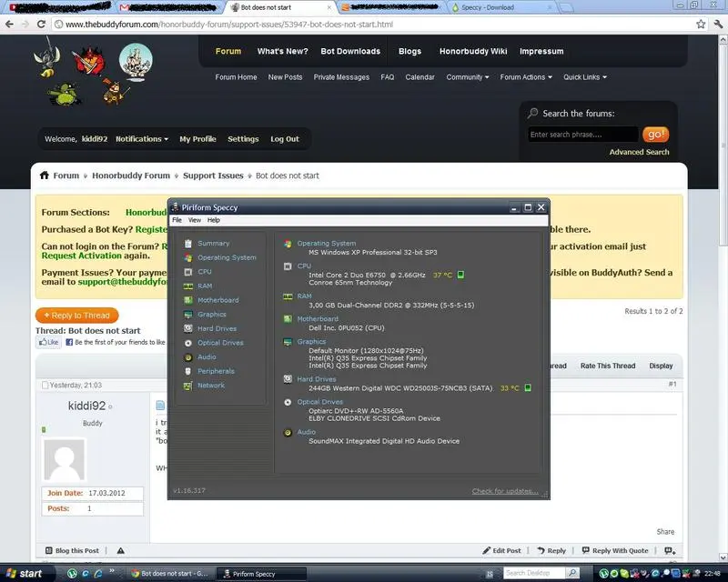
Task: Expand Community dropdown menu
Action: [468, 77]
